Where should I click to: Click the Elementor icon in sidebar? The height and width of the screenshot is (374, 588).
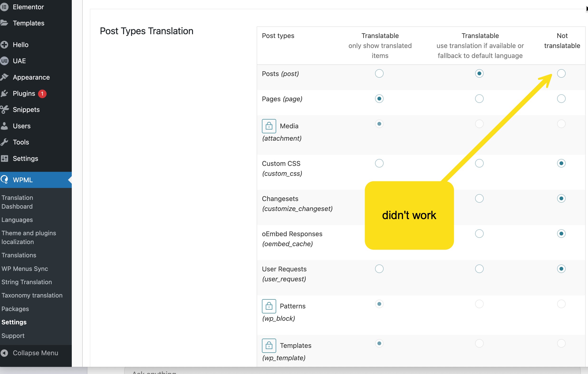pos(4,7)
